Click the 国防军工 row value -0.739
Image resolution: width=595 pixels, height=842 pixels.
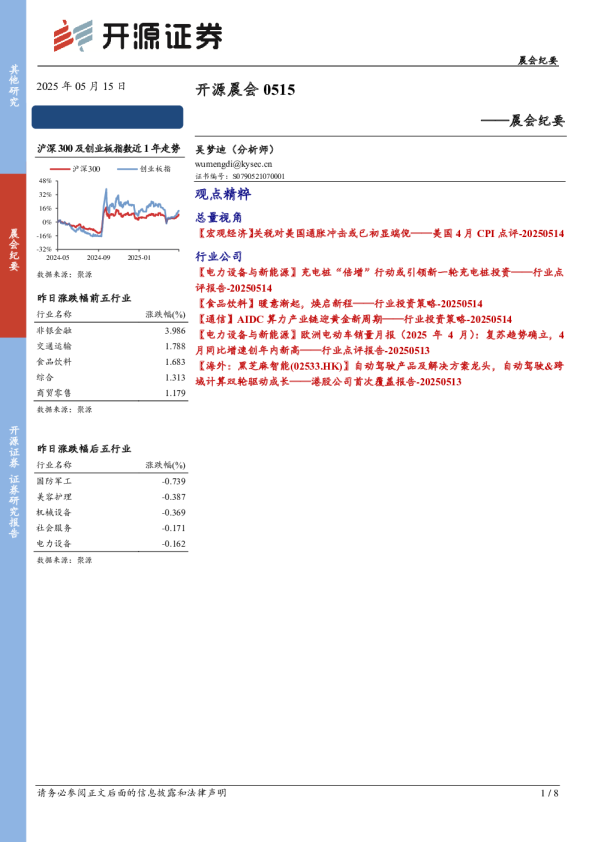click(174, 482)
